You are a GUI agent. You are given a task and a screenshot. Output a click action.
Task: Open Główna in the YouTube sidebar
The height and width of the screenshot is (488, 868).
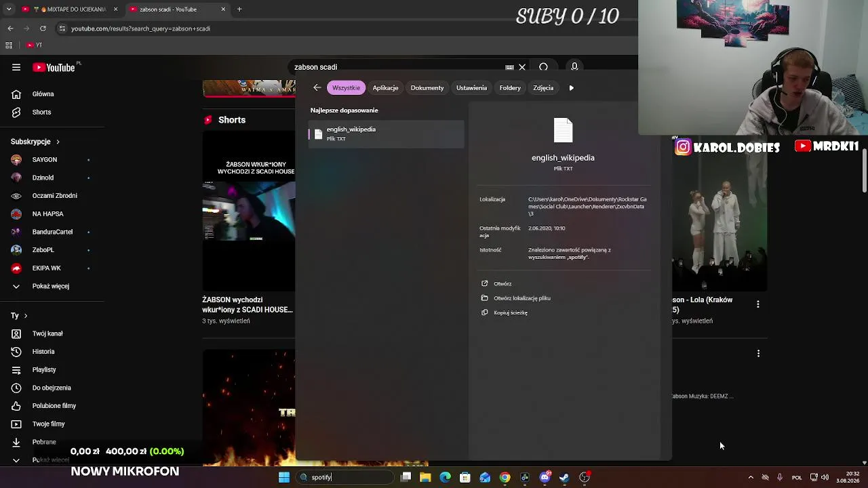tap(43, 94)
